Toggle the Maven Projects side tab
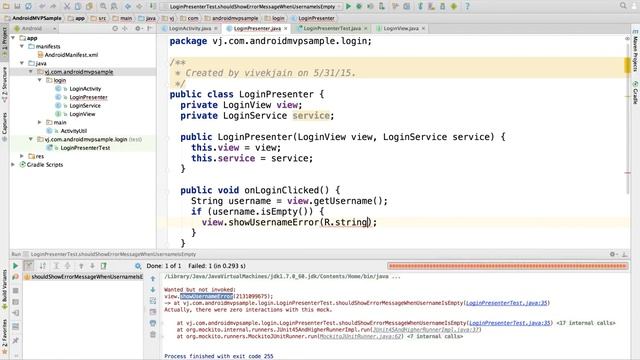The width and height of the screenshot is (640, 360). 636,52
